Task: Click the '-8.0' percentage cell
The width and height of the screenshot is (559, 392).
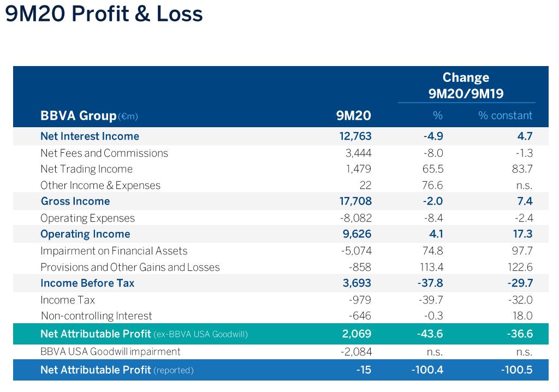Action: pos(433,153)
